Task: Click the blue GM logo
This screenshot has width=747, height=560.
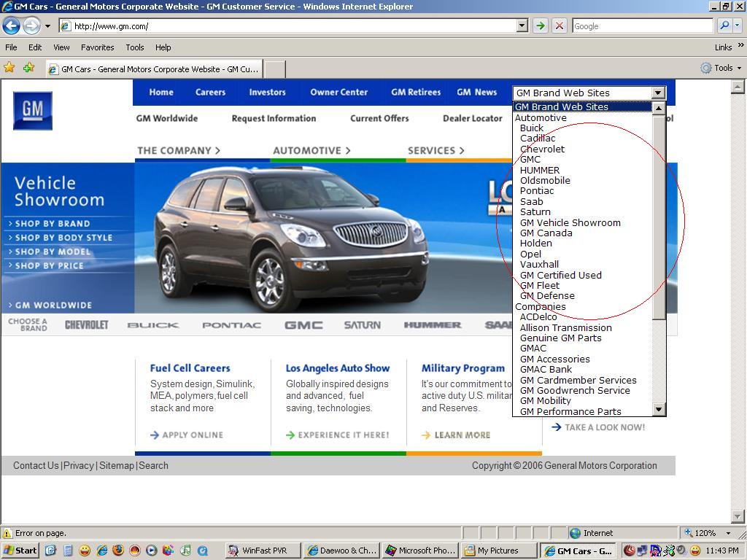Action: 32,111
